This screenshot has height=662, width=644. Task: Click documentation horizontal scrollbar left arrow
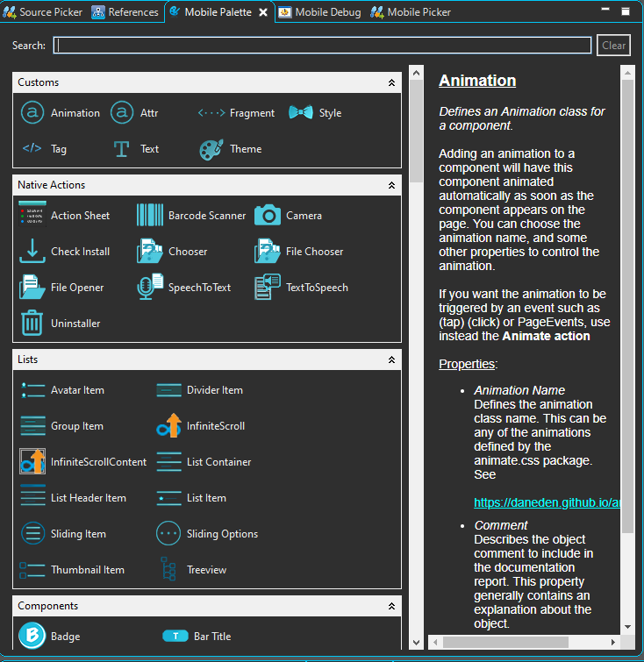click(435, 642)
